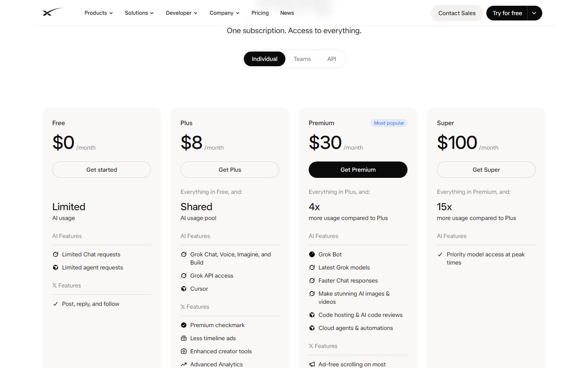The width and height of the screenshot is (588, 368).
Task: Click the cube icon next to Cursor
Action: point(184,289)
